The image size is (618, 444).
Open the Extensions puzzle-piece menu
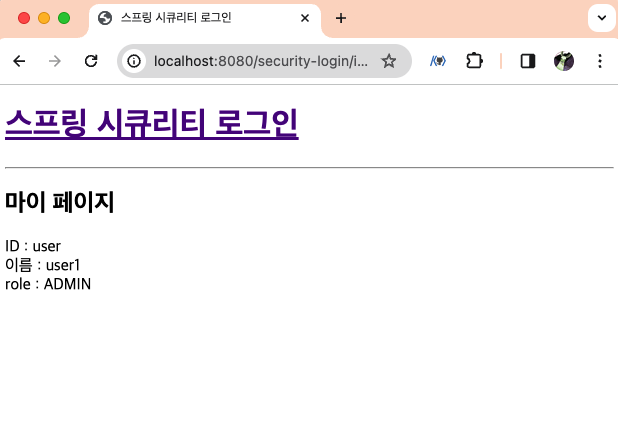click(x=474, y=61)
